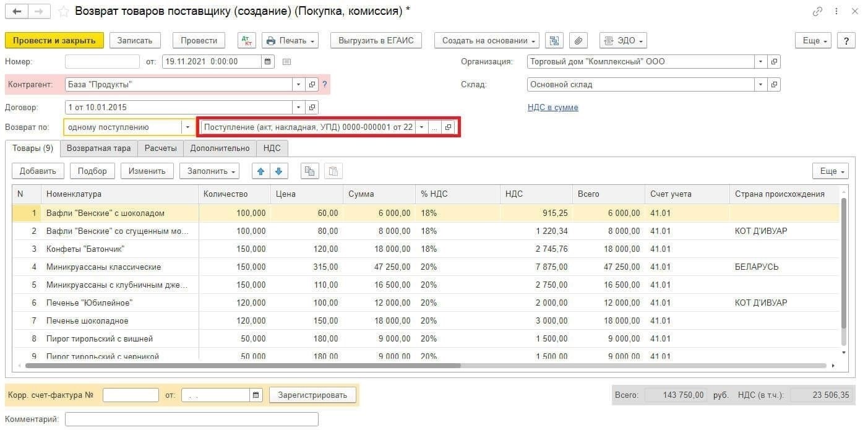
Task: Paste rows with the clipboard icon
Action: pos(333,171)
